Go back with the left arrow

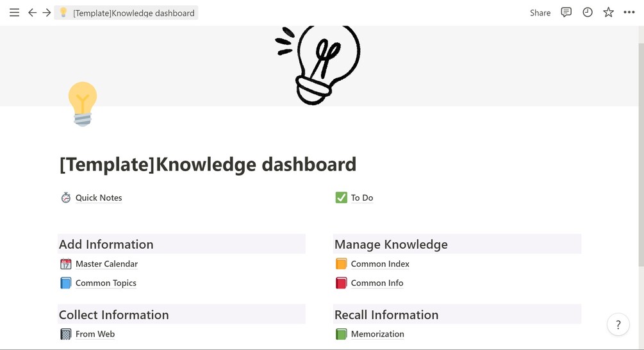(x=32, y=13)
